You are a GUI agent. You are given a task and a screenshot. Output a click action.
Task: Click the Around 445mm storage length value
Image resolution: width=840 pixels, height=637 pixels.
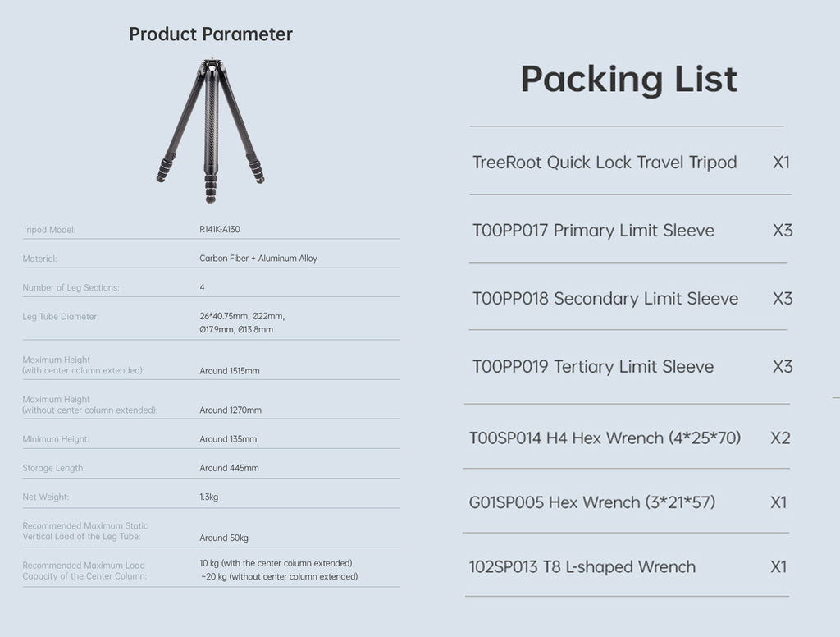229,468
